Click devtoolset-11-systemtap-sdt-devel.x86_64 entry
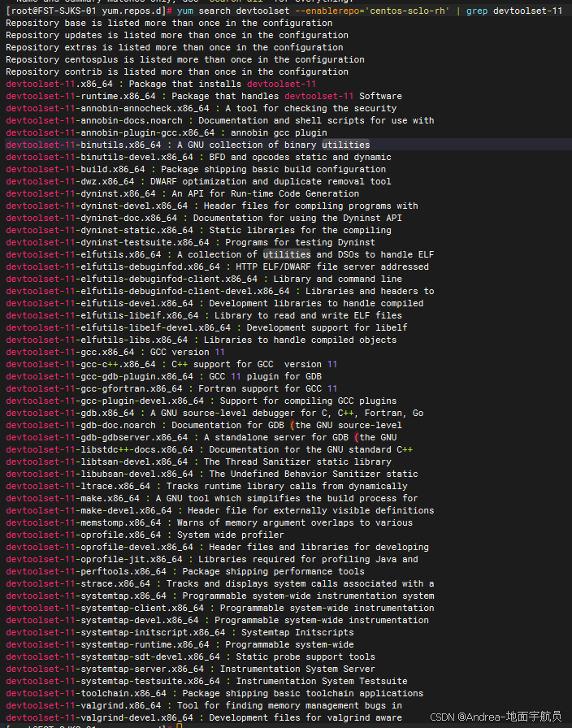 190,656
